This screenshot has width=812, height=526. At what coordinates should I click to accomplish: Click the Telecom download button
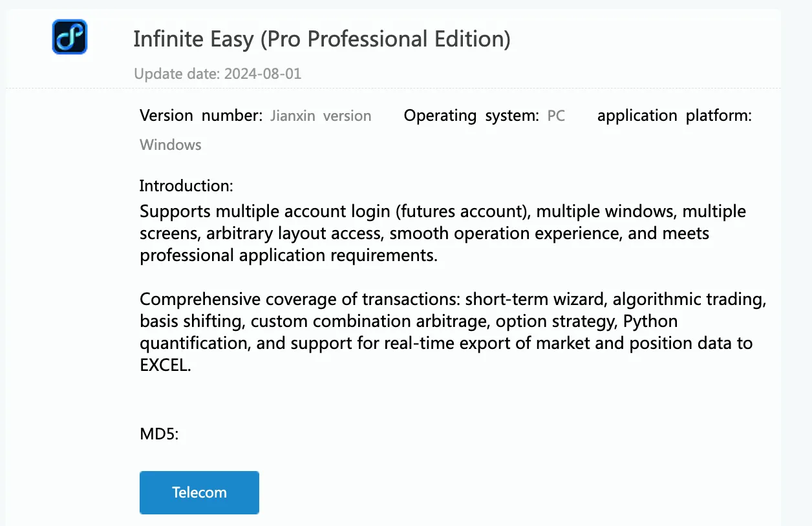coord(199,492)
